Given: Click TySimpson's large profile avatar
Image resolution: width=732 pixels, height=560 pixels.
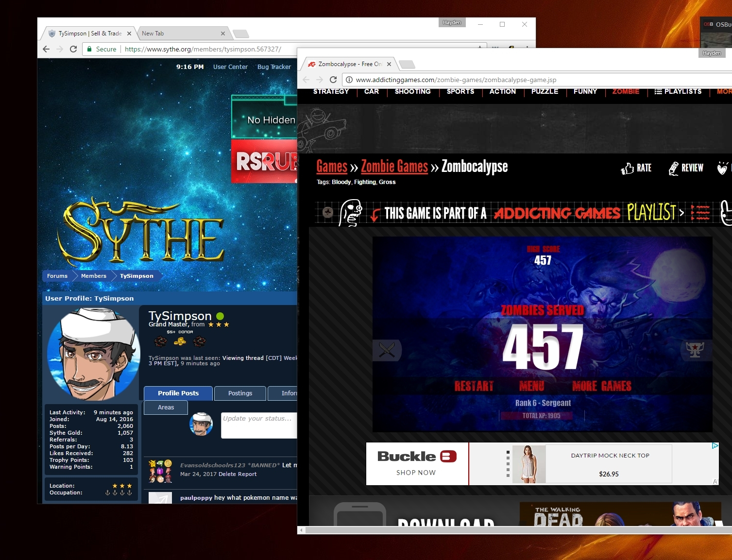Looking at the screenshot, I should coord(93,354).
